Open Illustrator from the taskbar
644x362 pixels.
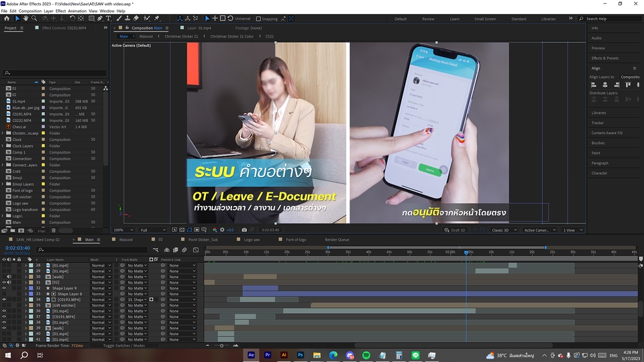[284, 355]
